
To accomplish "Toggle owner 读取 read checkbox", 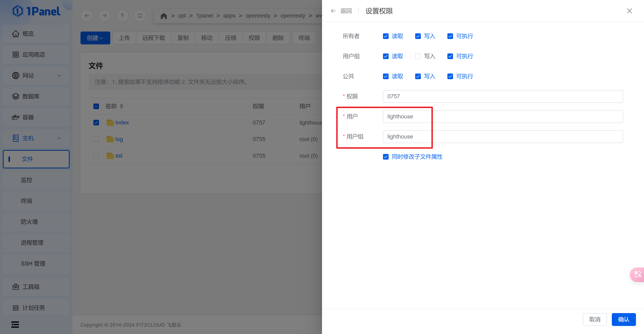I will (x=386, y=36).
